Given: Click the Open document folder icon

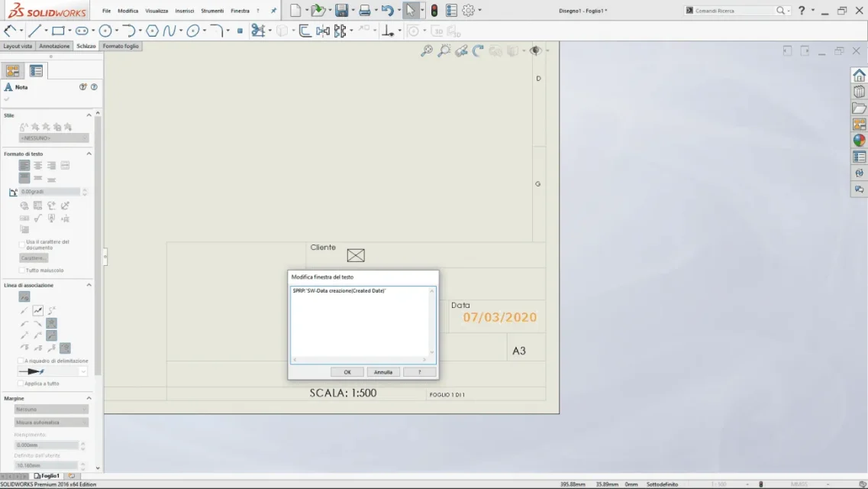Looking at the screenshot, I should coord(318,10).
